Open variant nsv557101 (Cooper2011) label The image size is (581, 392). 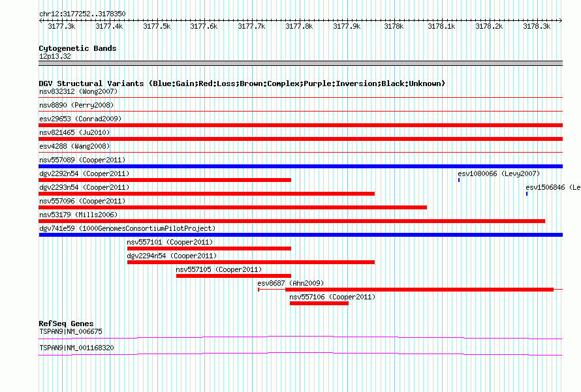(170, 242)
